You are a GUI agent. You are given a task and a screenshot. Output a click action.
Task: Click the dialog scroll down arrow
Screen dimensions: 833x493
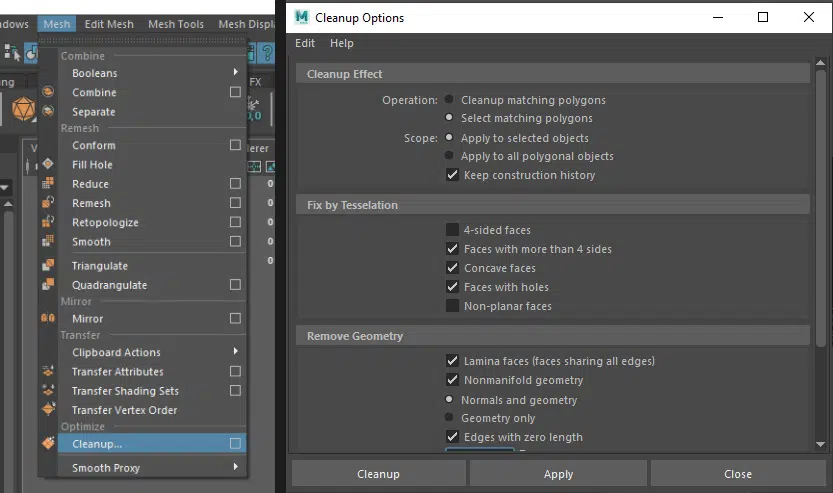point(820,444)
